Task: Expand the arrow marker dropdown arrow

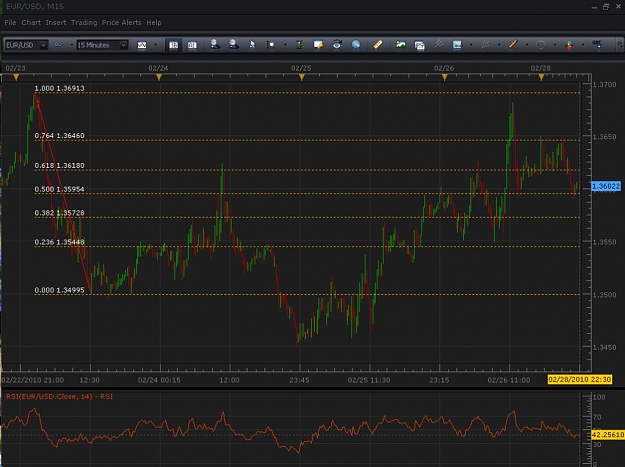Action: tap(583, 45)
